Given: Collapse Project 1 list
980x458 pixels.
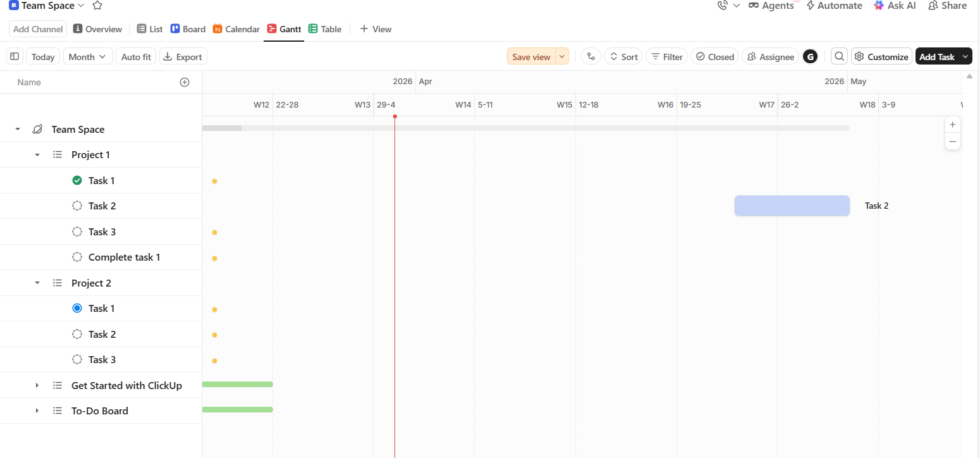Looking at the screenshot, I should (x=37, y=155).
